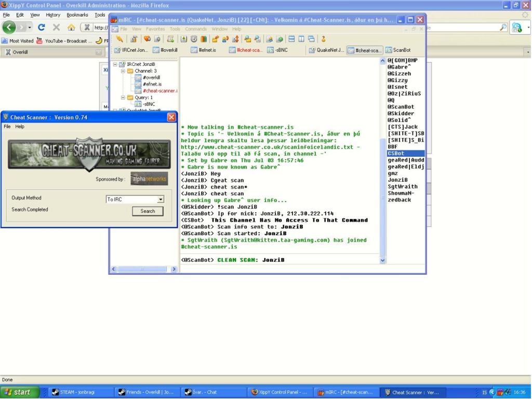The width and height of the screenshot is (532, 399).
Task: Collapse the IRCnet JonziB tree node
Action: [115, 64]
